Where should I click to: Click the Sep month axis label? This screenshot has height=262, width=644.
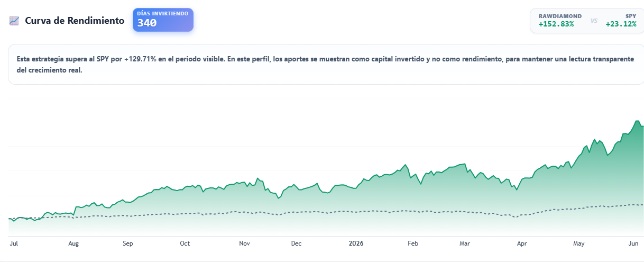click(x=127, y=243)
